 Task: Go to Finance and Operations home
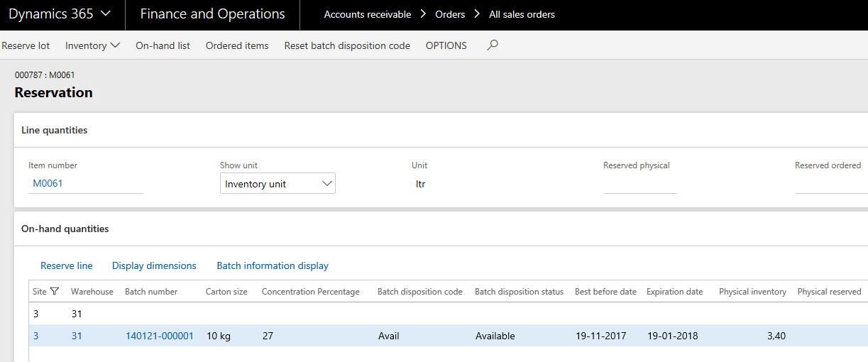(x=212, y=14)
